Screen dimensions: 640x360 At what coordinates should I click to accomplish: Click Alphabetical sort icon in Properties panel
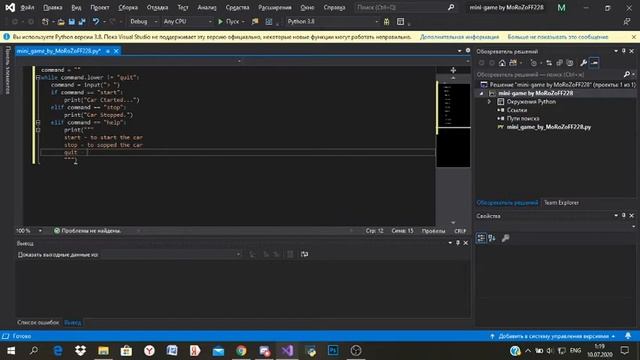(x=492, y=238)
